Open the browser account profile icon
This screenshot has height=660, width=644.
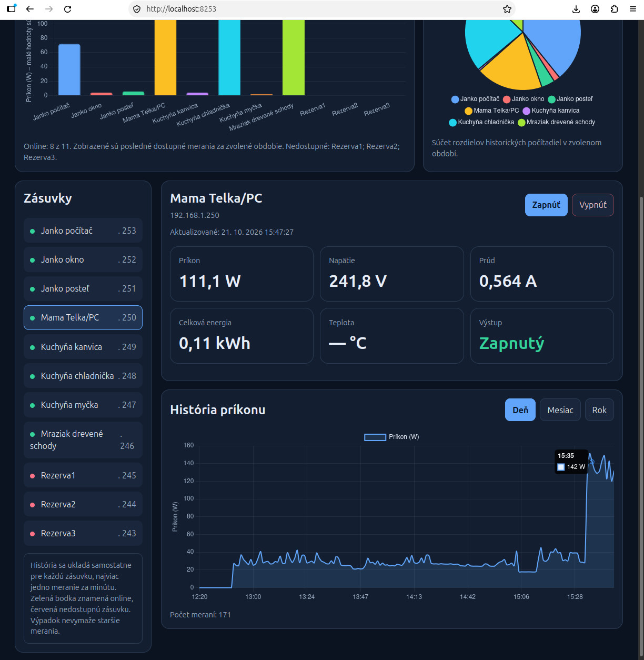tap(595, 9)
